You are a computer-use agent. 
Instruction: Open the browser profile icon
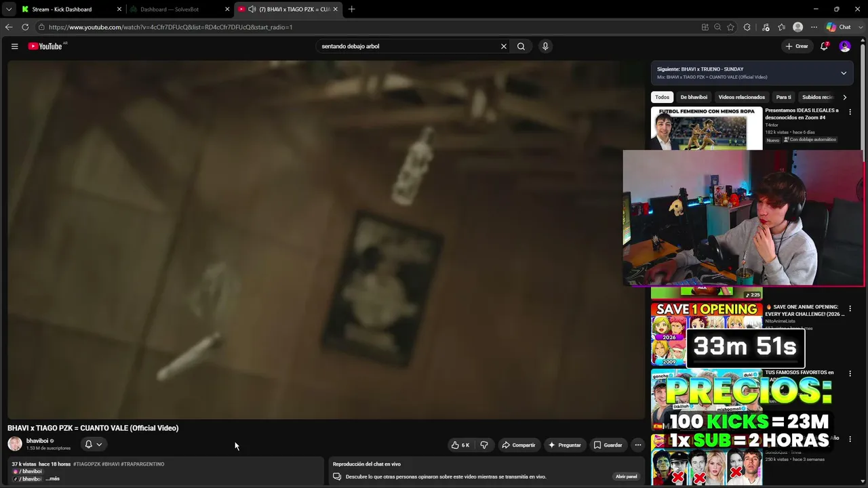pos(798,27)
